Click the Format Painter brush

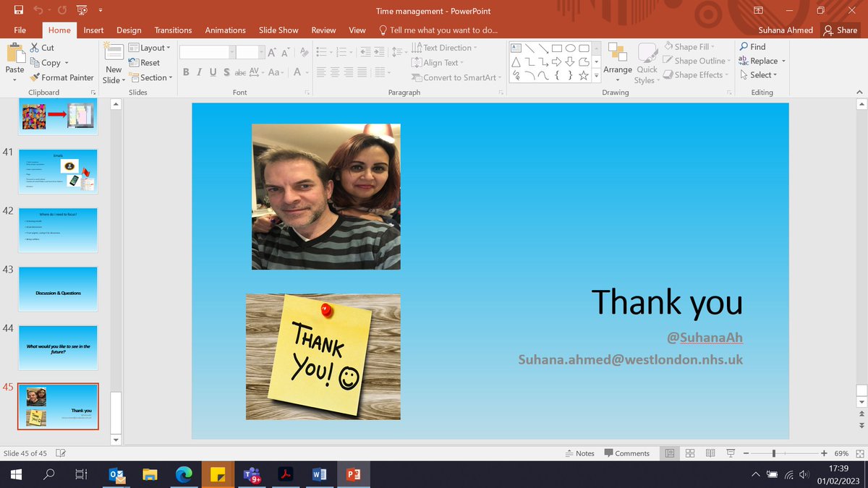coord(35,77)
